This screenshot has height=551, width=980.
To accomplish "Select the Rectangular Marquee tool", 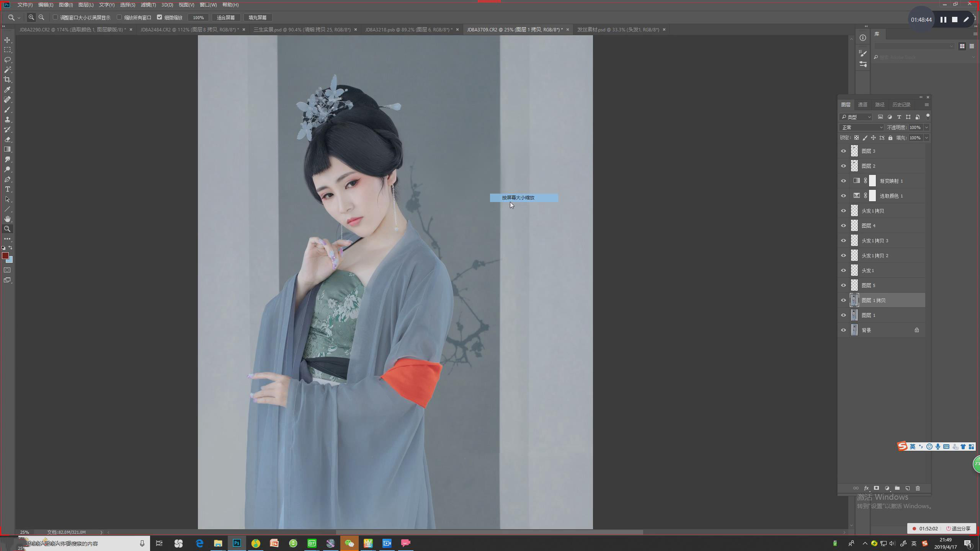I will 7,50.
